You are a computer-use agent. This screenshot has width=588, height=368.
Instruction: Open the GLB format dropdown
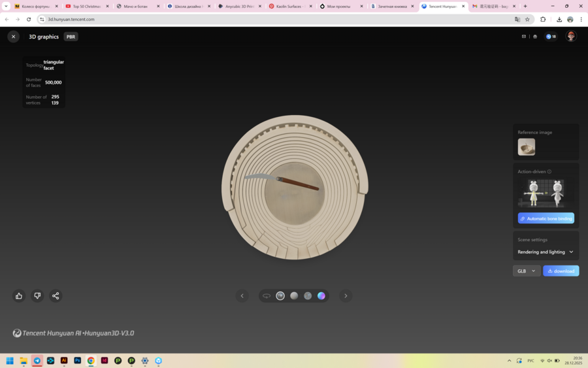pos(527,271)
